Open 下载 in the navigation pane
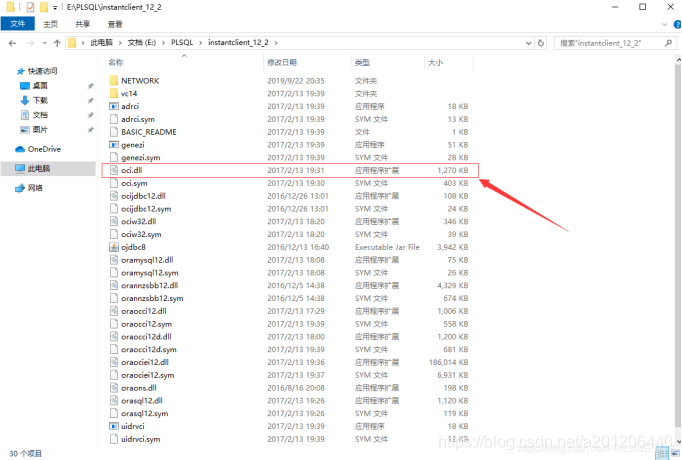 coord(40,100)
